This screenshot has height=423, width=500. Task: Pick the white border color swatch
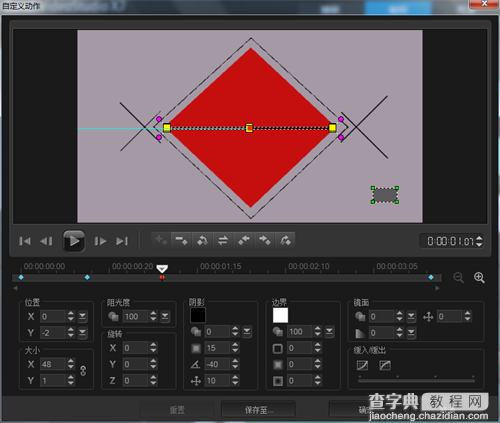point(280,315)
